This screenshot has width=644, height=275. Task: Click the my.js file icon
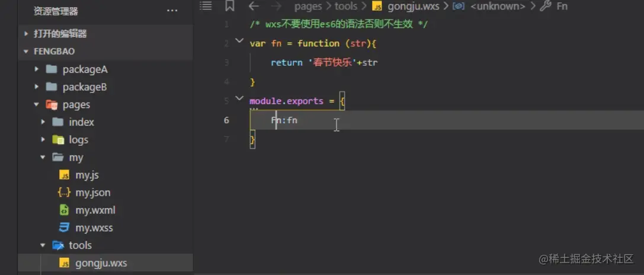point(64,175)
